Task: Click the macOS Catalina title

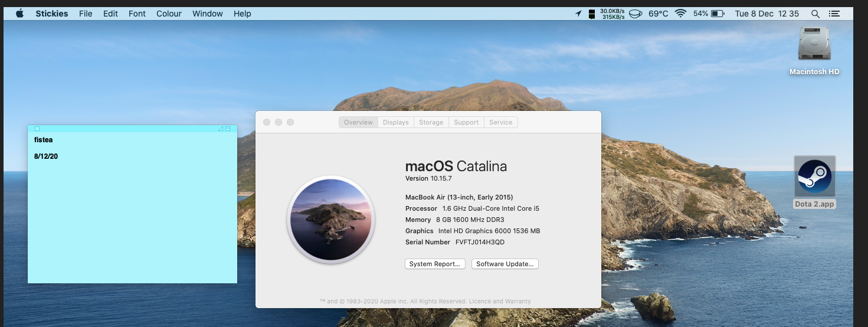Action: coord(456,166)
